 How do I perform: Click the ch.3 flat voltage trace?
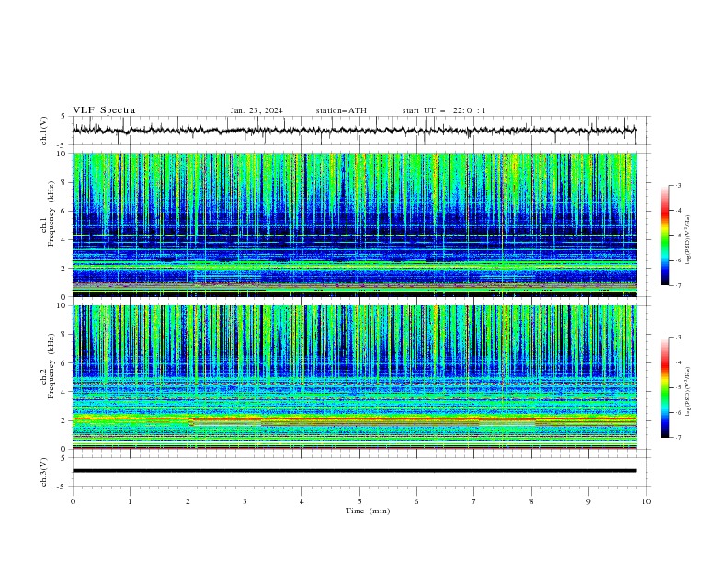tap(354, 471)
